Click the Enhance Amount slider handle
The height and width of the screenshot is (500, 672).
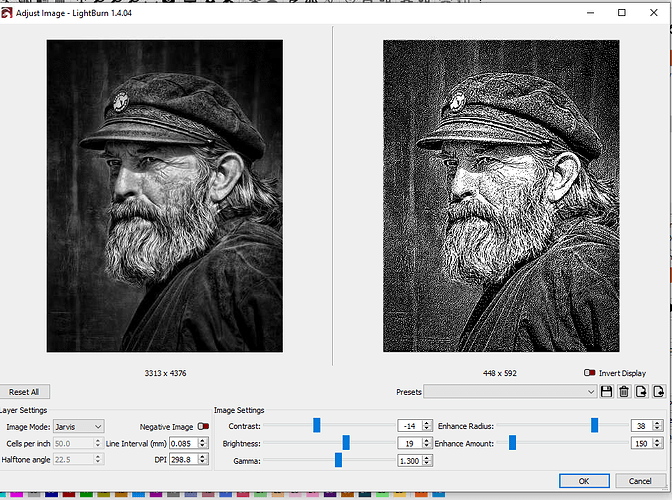point(513,443)
